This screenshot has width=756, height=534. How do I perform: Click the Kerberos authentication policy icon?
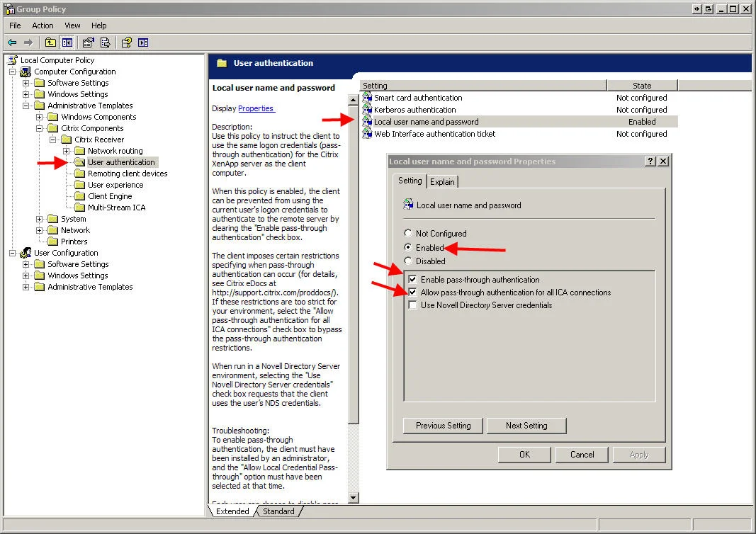368,110
